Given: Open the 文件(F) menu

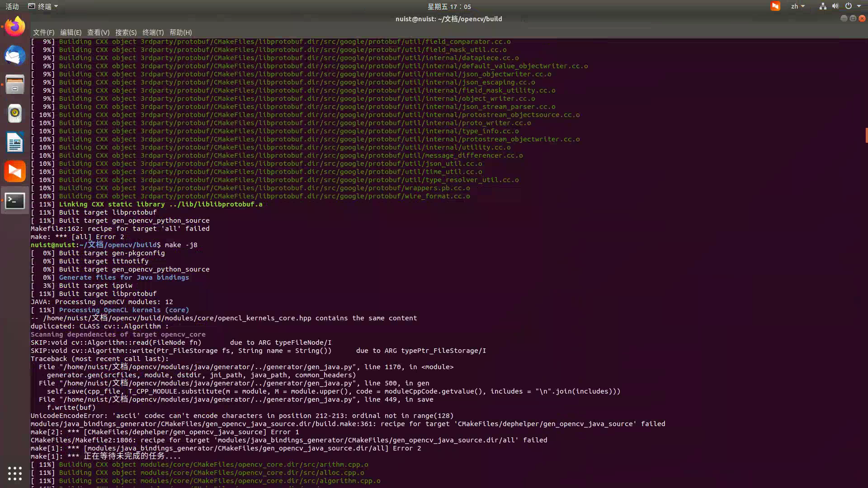Looking at the screenshot, I should 43,33.
